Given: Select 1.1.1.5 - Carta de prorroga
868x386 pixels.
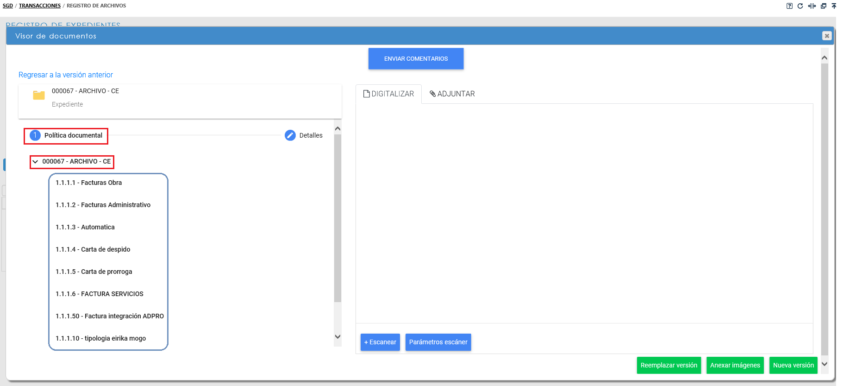Looking at the screenshot, I should [94, 272].
